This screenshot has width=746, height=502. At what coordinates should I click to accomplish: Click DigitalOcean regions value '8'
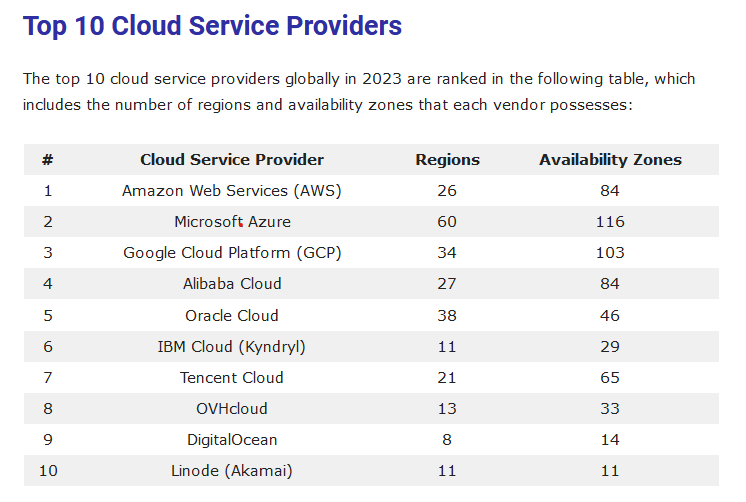pos(447,440)
